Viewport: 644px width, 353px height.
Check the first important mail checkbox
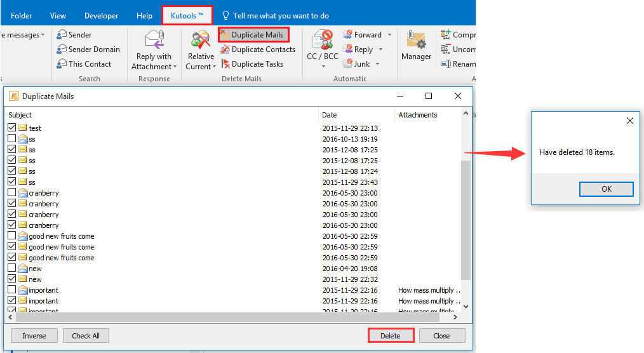[x=11, y=290]
